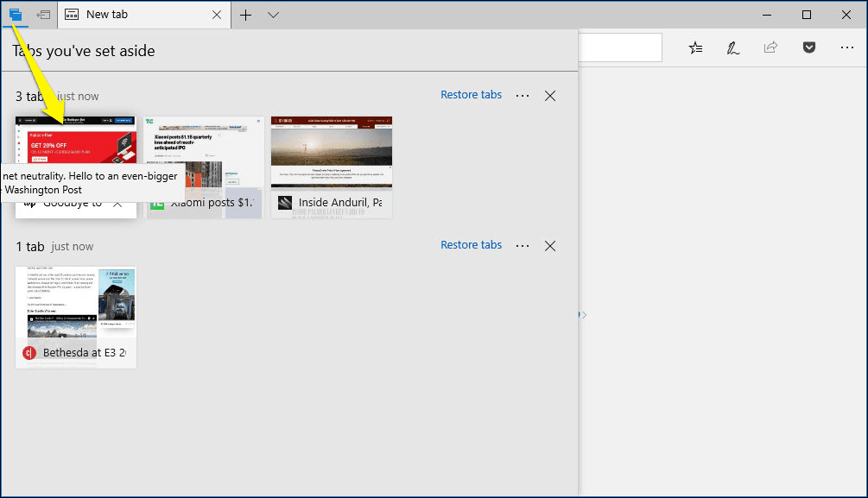Restore tabs for the 3 tabs group
868x498 pixels.
[471, 95]
